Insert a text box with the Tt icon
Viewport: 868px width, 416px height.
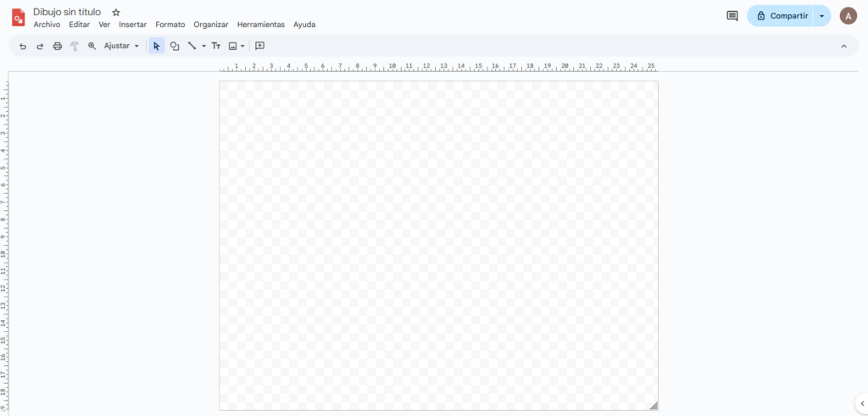[216, 46]
